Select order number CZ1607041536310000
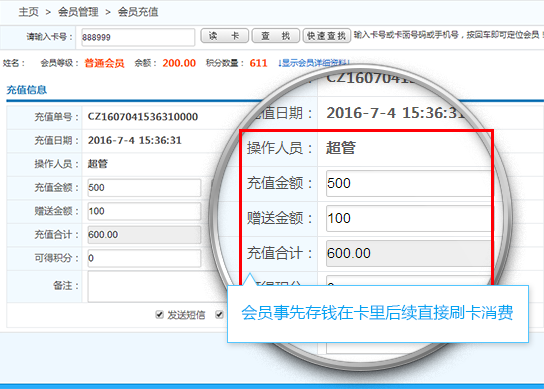 [x=143, y=117]
